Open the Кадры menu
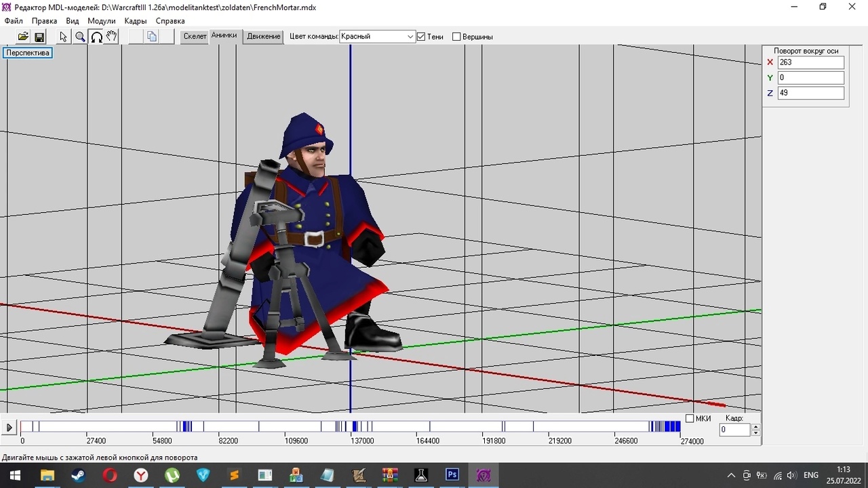 click(136, 21)
